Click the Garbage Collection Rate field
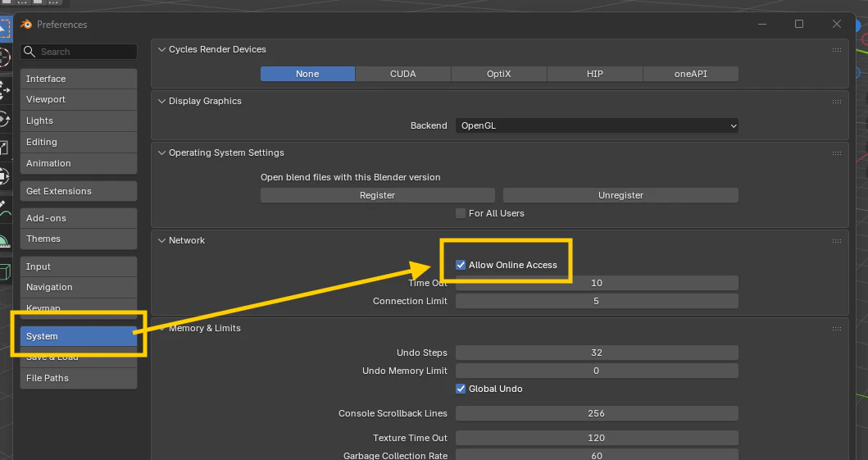The width and height of the screenshot is (868, 460). (x=597, y=455)
